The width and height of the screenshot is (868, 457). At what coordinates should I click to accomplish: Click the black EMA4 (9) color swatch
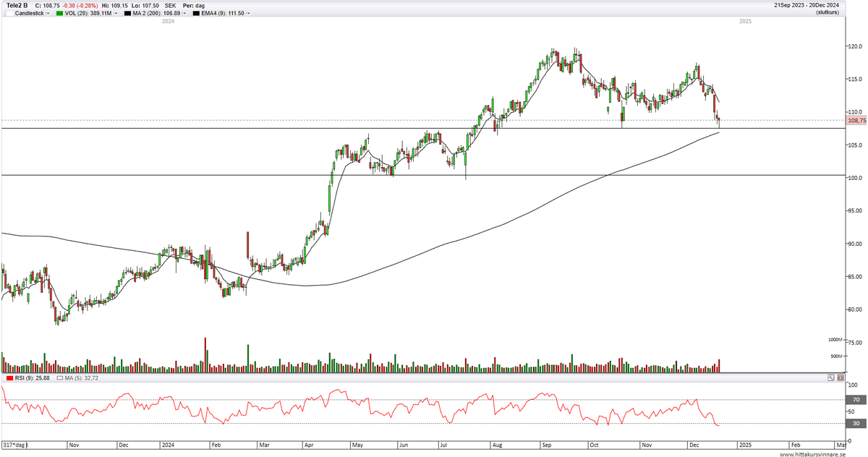pyautogui.click(x=196, y=13)
